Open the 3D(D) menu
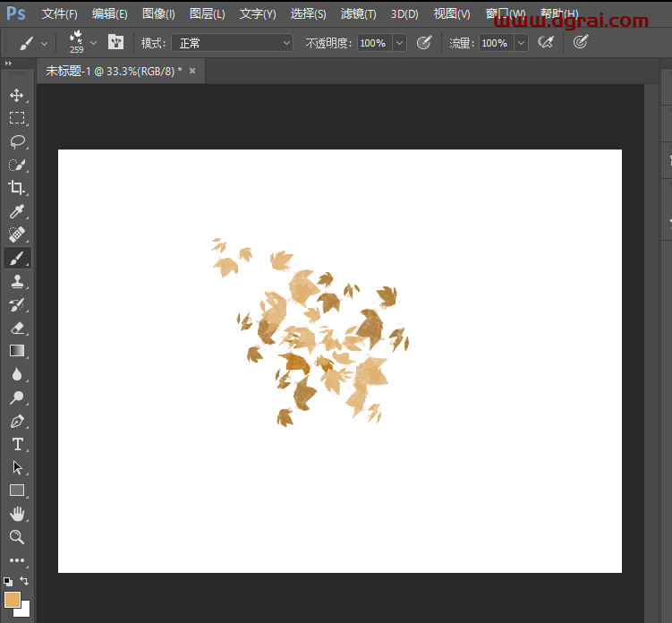 click(x=404, y=13)
